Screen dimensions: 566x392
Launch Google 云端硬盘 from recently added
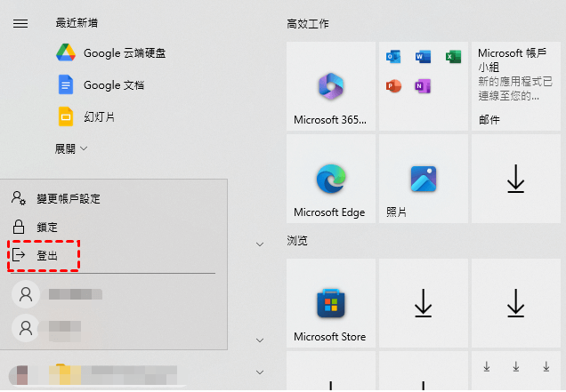tap(111, 52)
